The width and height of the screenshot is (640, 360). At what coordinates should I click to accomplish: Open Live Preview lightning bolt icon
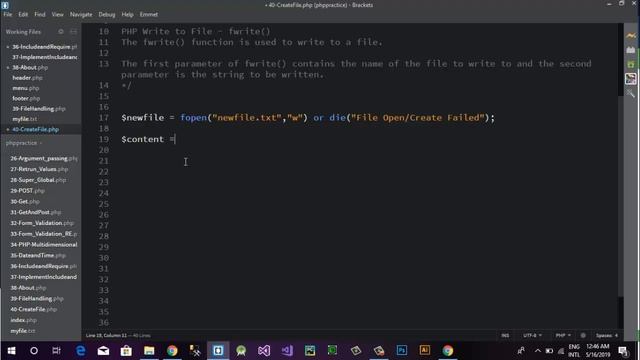coord(631,36)
